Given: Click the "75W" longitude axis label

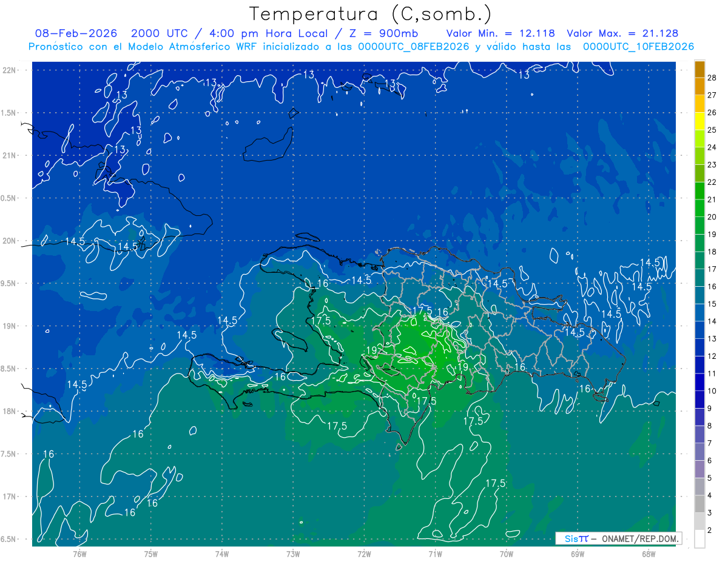Looking at the screenshot, I should [x=151, y=554].
